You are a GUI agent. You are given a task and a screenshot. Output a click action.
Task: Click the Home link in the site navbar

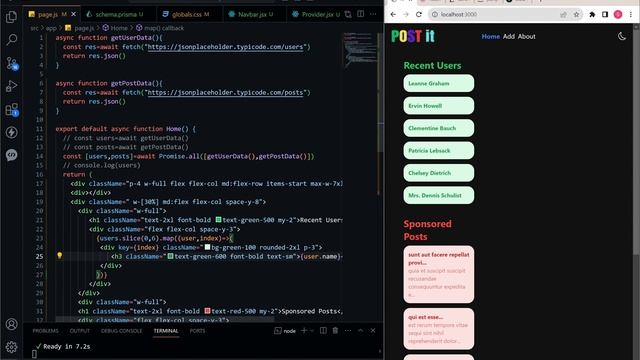pos(490,36)
